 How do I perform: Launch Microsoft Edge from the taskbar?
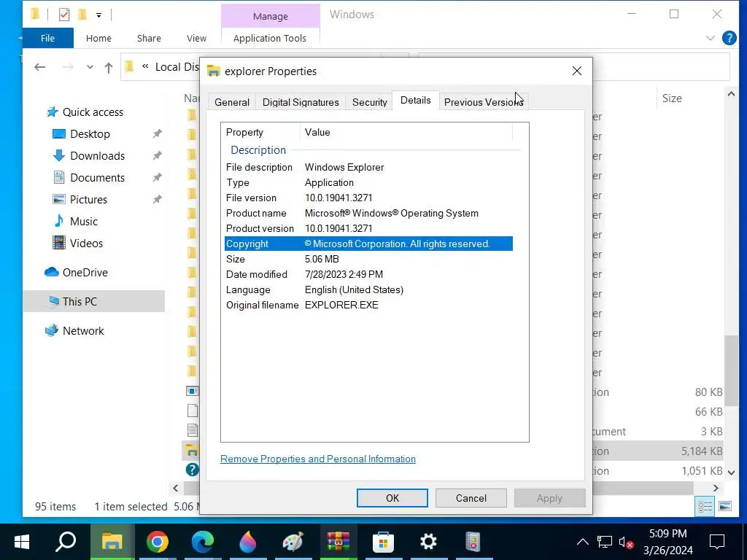pos(203,542)
